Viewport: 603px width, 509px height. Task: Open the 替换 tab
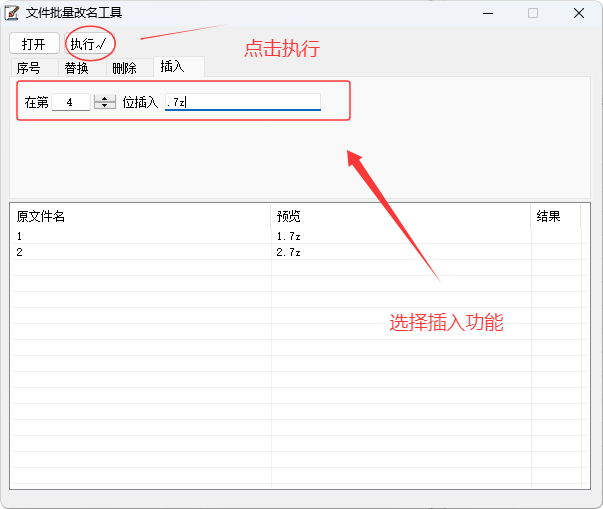(x=82, y=68)
